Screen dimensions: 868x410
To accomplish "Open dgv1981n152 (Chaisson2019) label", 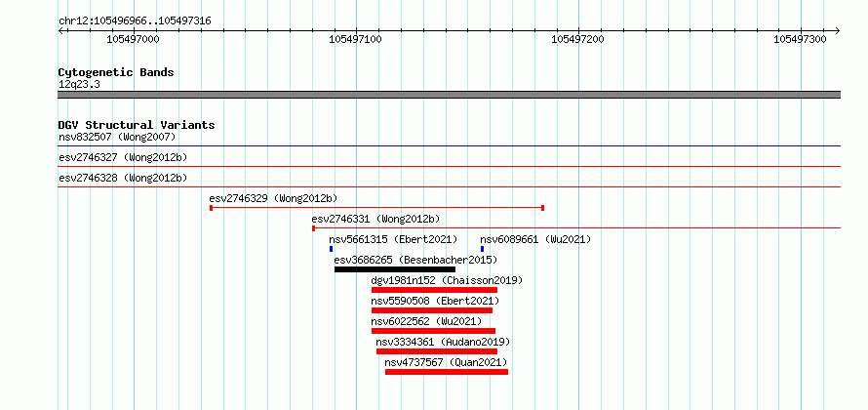I will [447, 280].
